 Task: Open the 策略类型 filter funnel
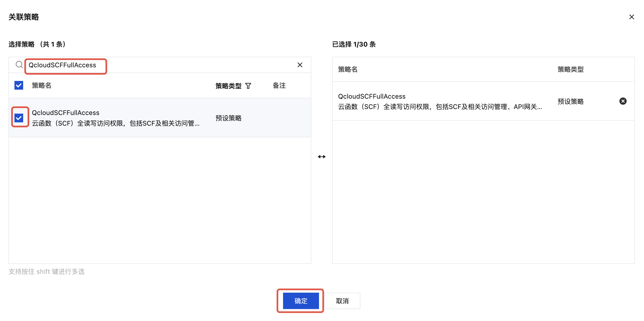pos(248,86)
